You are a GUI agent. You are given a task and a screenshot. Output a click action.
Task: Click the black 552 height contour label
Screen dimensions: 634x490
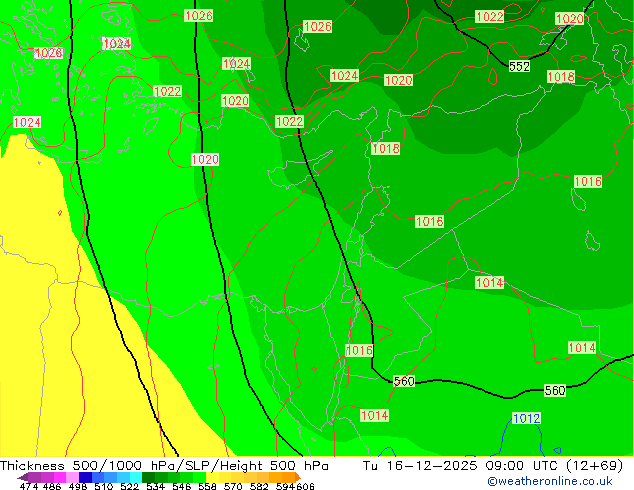[x=519, y=66]
